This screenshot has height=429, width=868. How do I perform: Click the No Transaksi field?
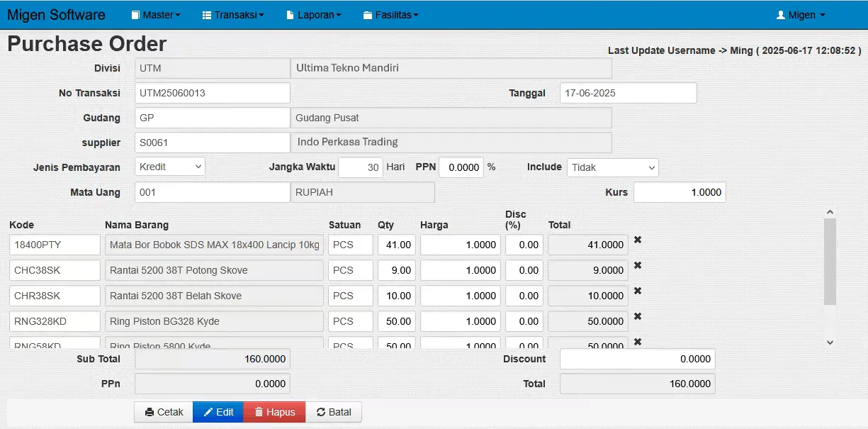point(213,93)
